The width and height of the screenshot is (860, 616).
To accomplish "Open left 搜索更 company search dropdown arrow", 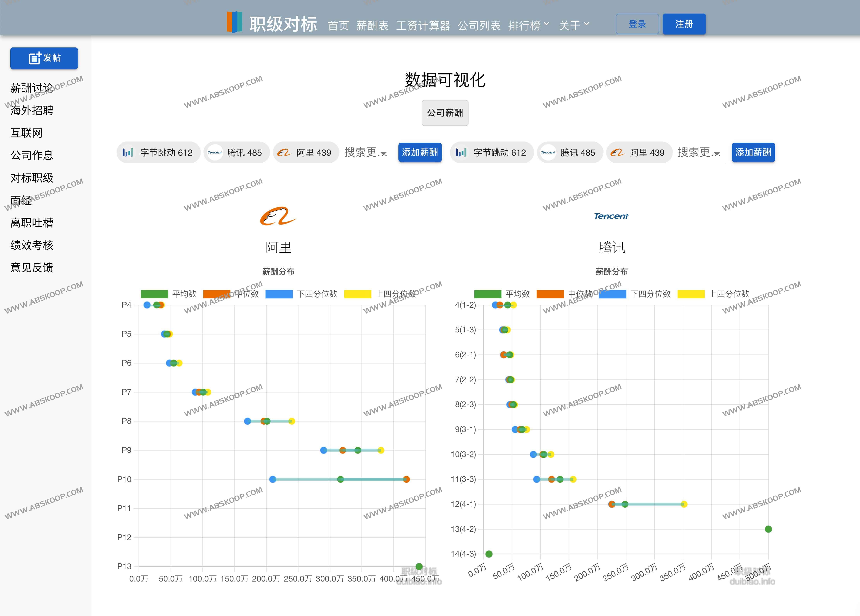I will click(384, 154).
